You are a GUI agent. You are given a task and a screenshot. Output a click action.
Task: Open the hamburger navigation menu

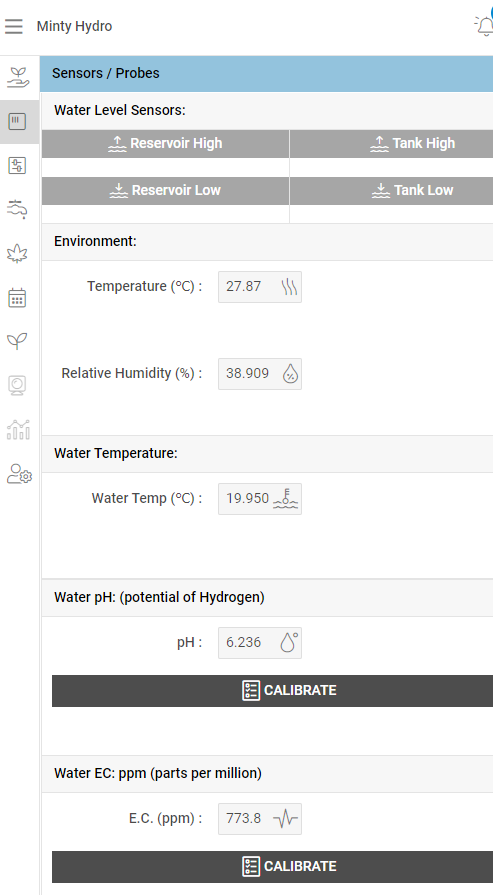14,26
